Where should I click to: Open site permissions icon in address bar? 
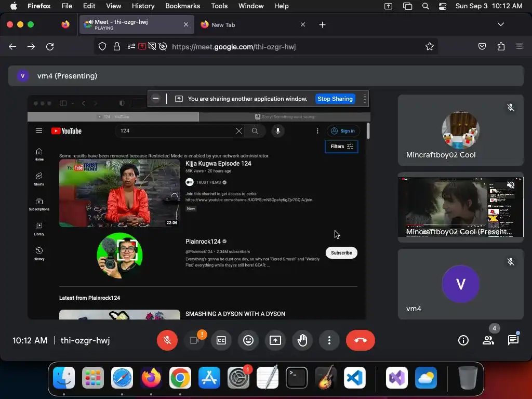point(131,46)
